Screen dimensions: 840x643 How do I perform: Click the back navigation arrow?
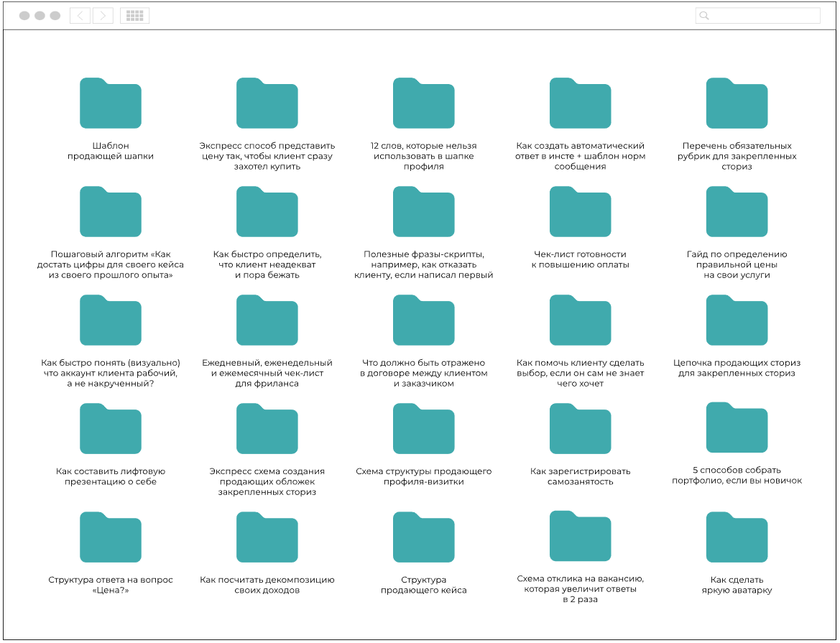tap(80, 16)
